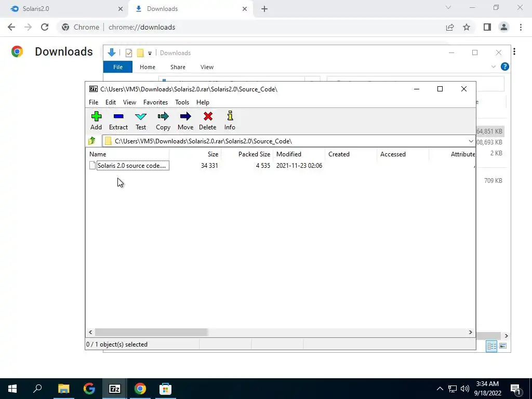This screenshot has width=532, height=399.
Task: Switch to Explorer Home ribbon tab
Action: tap(147, 67)
